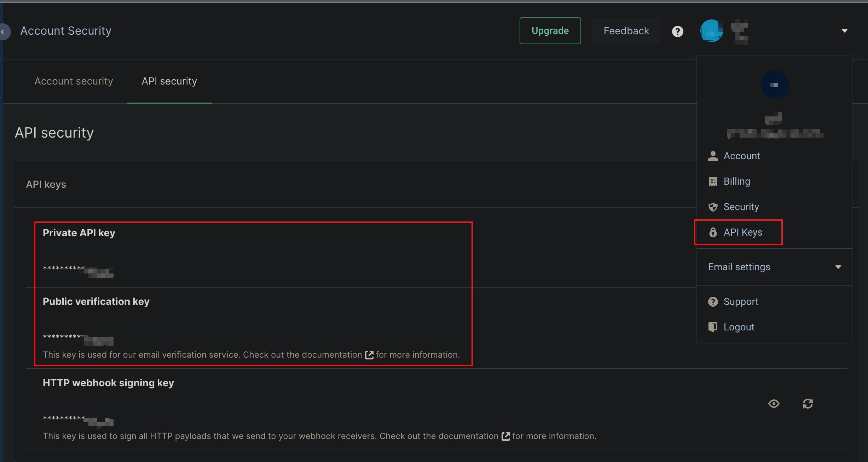Open the Feedback button
The image size is (868, 462).
(x=626, y=31)
